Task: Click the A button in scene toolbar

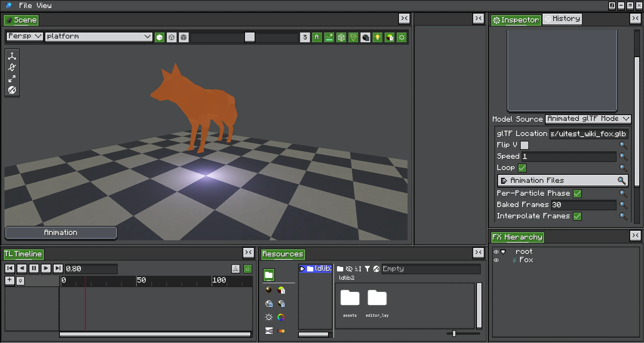Action: pos(317,38)
